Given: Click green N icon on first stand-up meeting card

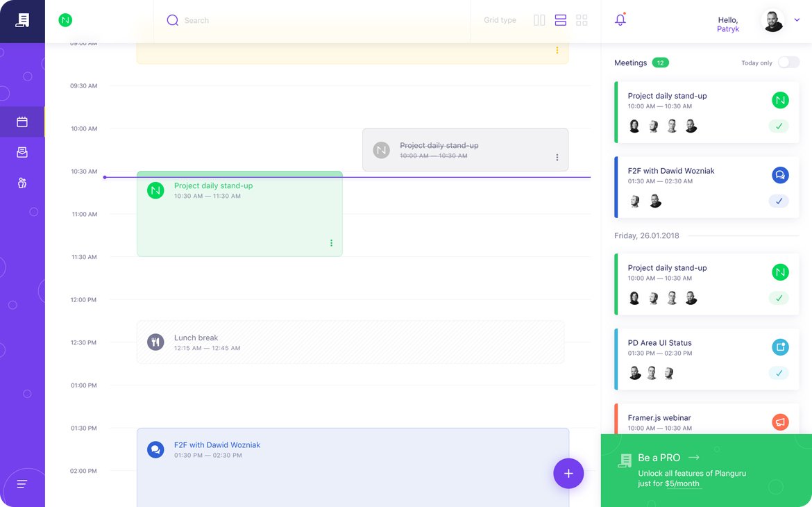Looking at the screenshot, I should [780, 100].
